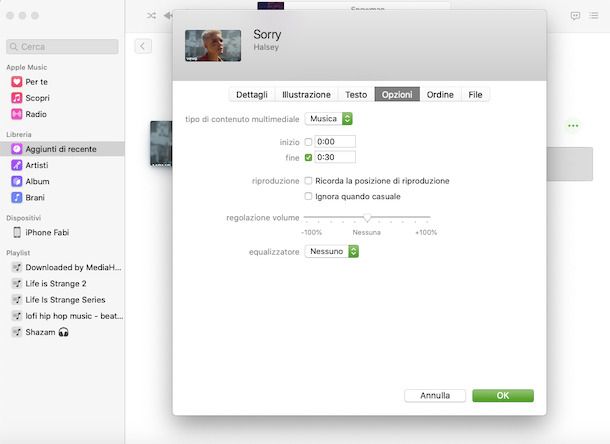Click the song title Sorry
The image size is (610, 444).
pos(267,35)
